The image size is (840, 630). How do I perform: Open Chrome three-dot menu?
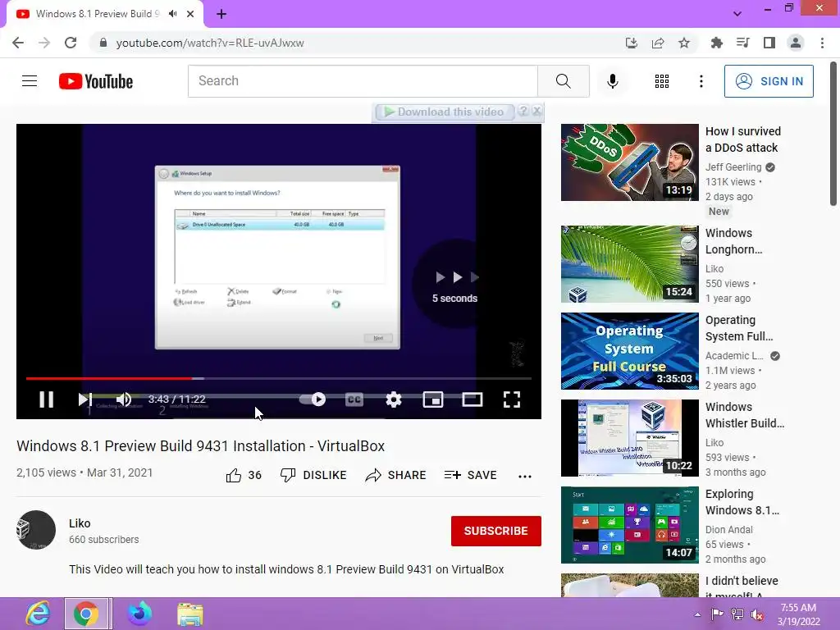[x=822, y=43]
